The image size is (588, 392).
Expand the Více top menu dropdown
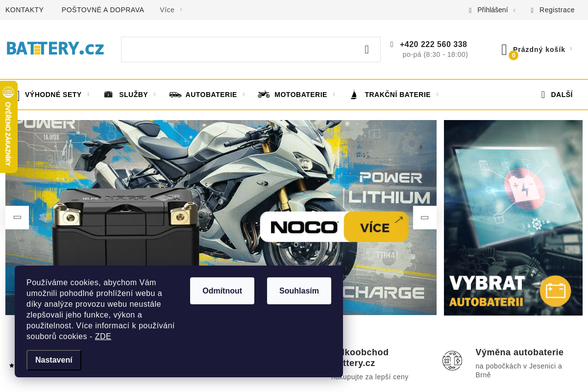pos(181,10)
